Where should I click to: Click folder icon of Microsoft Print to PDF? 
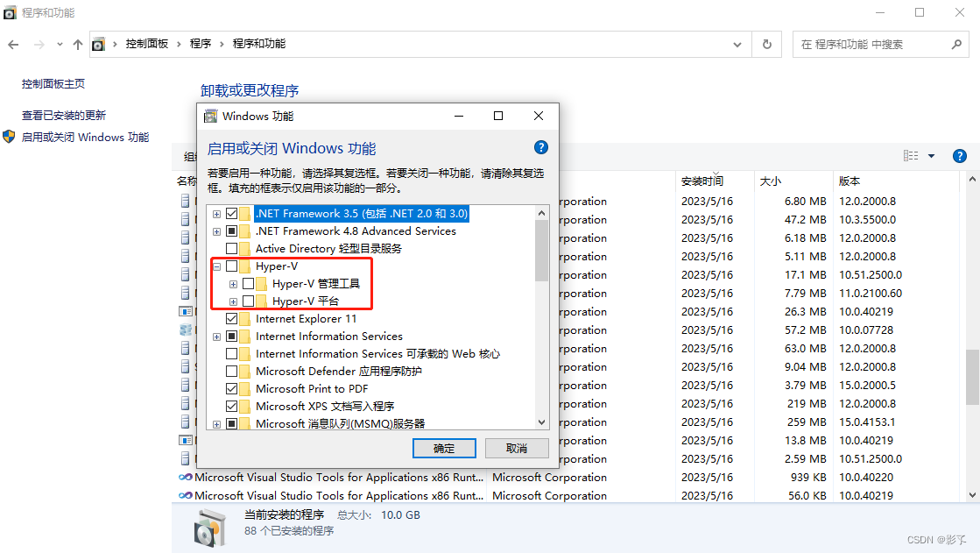(245, 388)
